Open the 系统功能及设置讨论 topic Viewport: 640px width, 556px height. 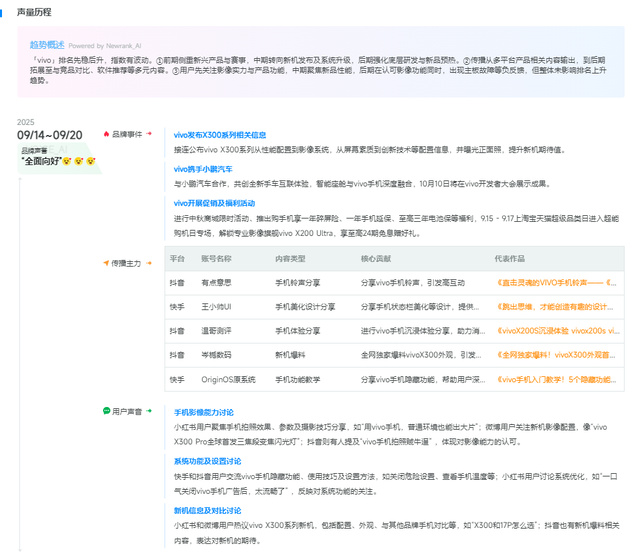pos(207,461)
